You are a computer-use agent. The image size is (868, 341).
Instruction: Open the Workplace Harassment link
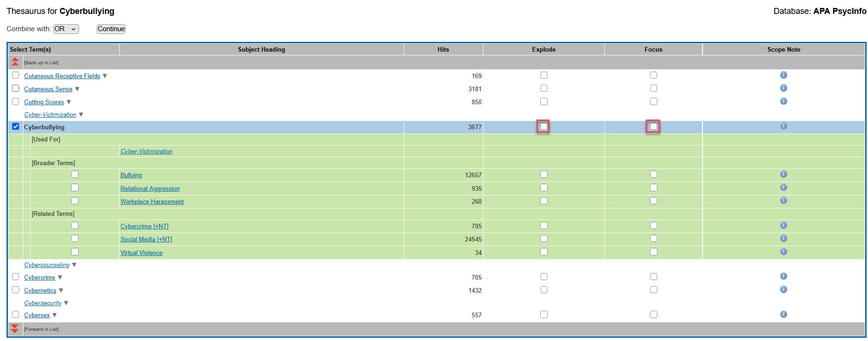click(x=152, y=201)
